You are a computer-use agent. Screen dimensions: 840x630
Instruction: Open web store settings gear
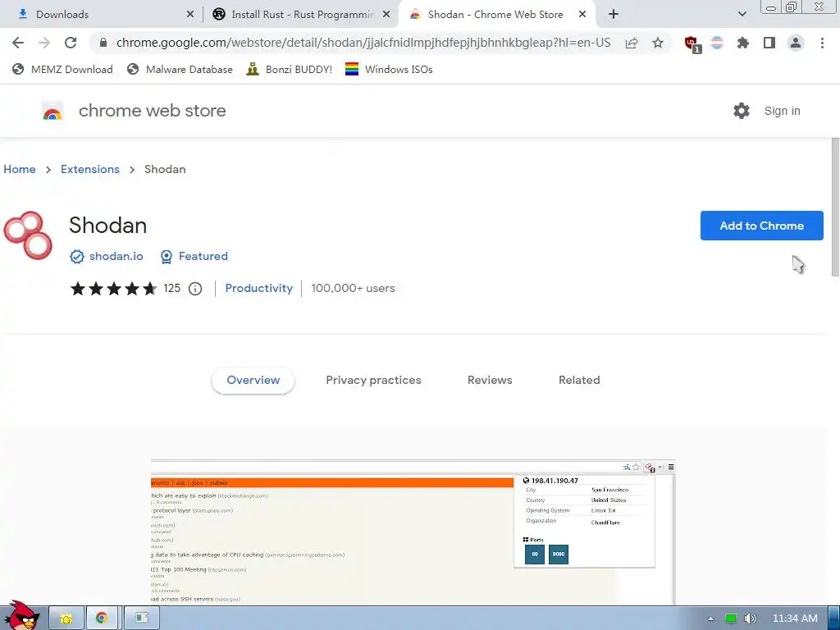coord(742,111)
